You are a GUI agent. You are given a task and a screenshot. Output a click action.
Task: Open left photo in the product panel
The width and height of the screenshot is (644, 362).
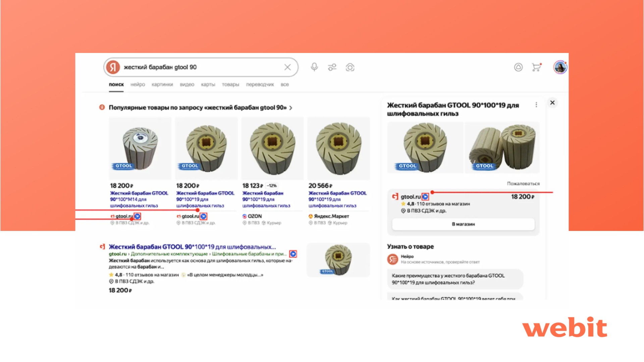(425, 147)
